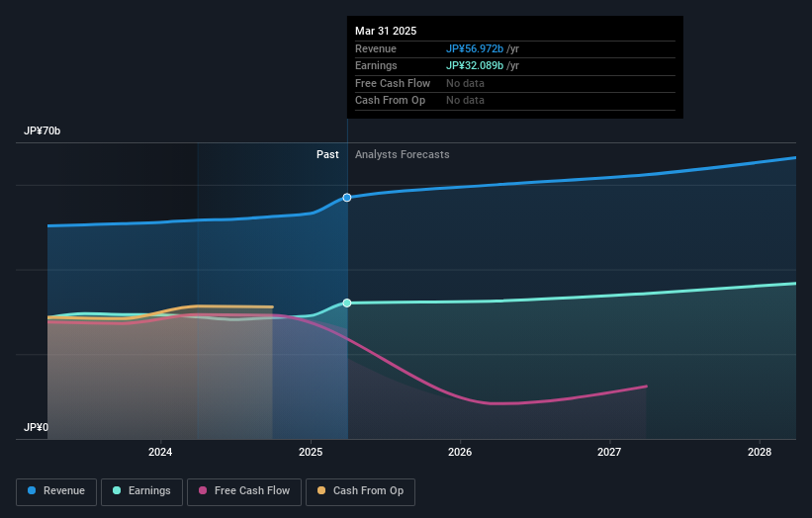The height and width of the screenshot is (518, 812).
Task: Click the Mar 31 2025 tooltip date
Action: coord(386,31)
